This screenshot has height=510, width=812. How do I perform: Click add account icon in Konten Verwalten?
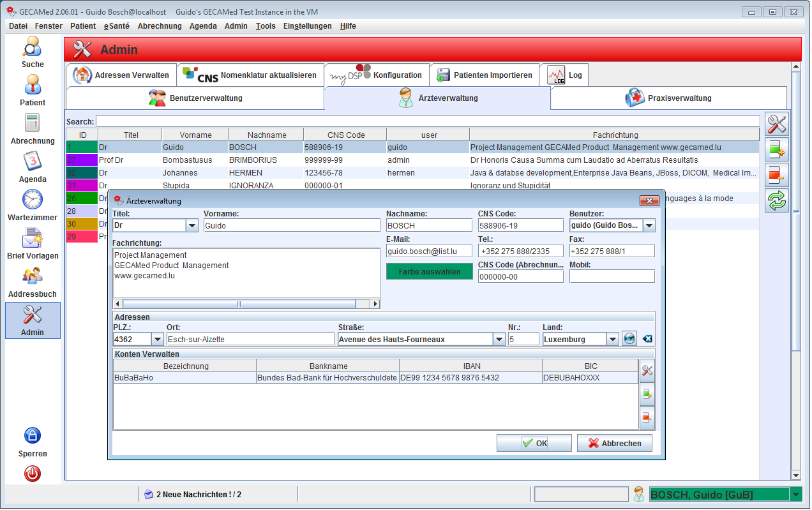[647, 394]
